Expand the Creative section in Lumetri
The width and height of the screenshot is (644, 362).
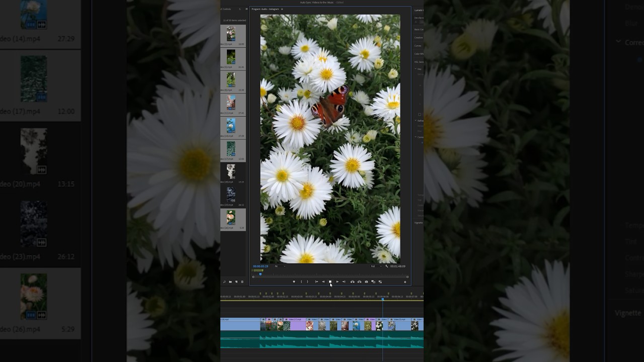pyautogui.click(x=419, y=37)
